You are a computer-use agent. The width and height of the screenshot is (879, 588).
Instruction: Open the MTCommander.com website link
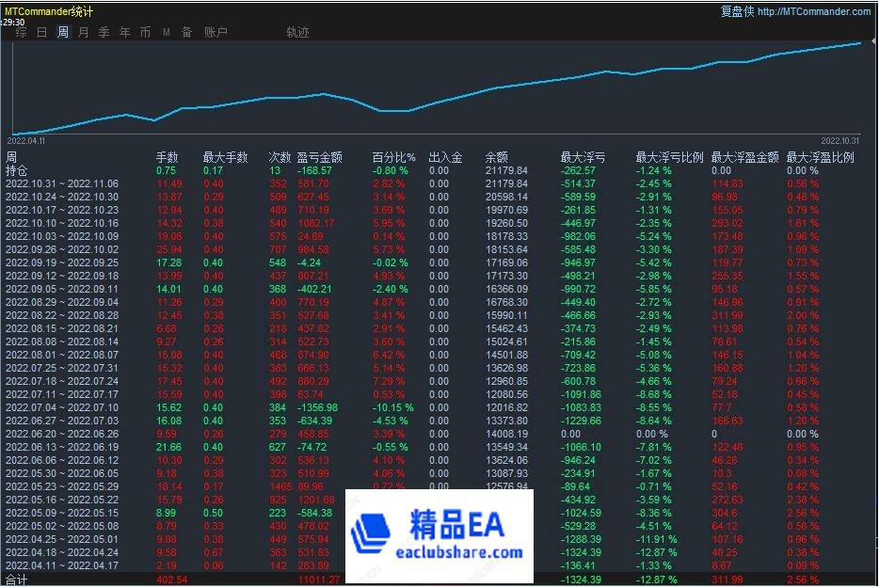click(x=813, y=11)
